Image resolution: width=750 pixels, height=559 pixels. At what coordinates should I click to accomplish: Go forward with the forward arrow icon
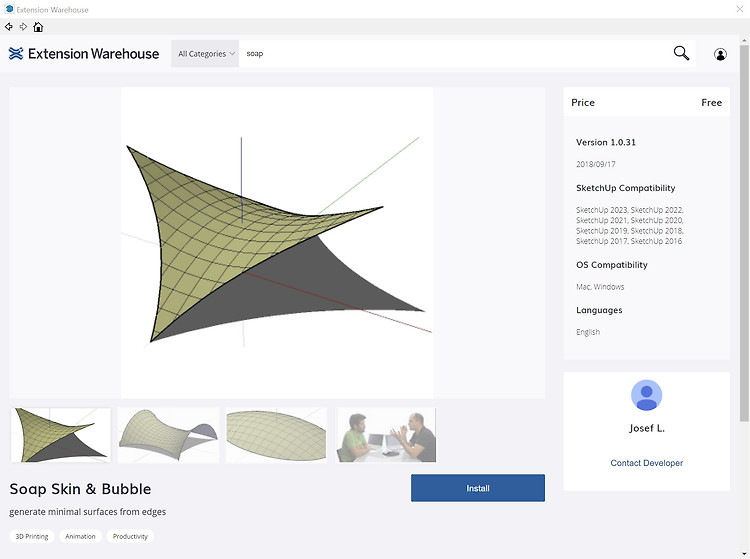coord(23,27)
